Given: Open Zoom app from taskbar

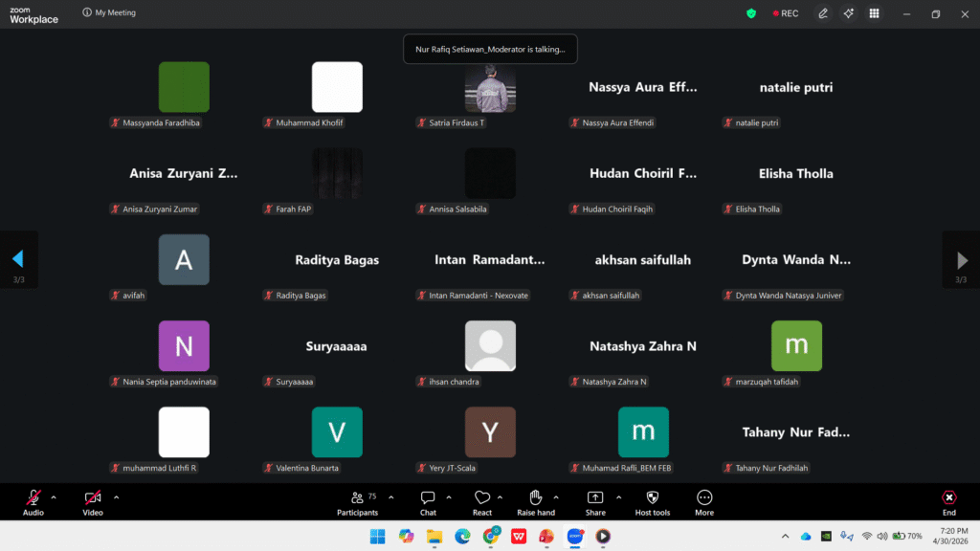Looking at the screenshot, I should tap(575, 536).
